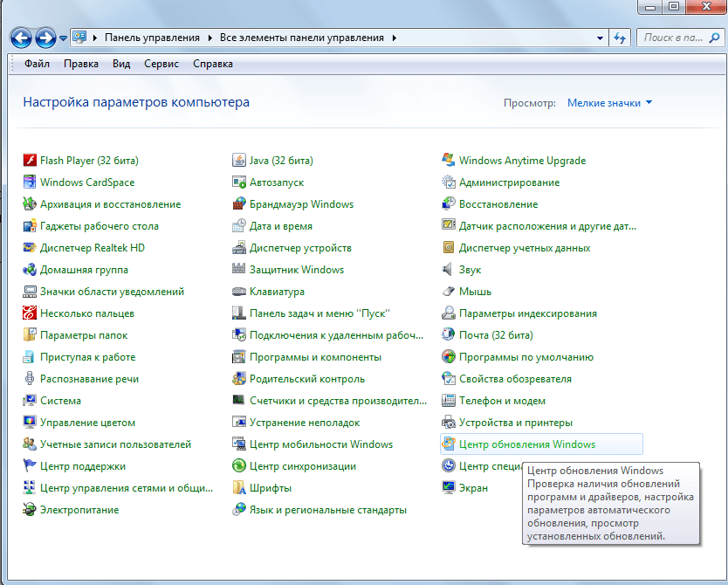Click the Windows CardSpace icon
Screen dimensions: 728x585
pyautogui.click(x=30, y=182)
